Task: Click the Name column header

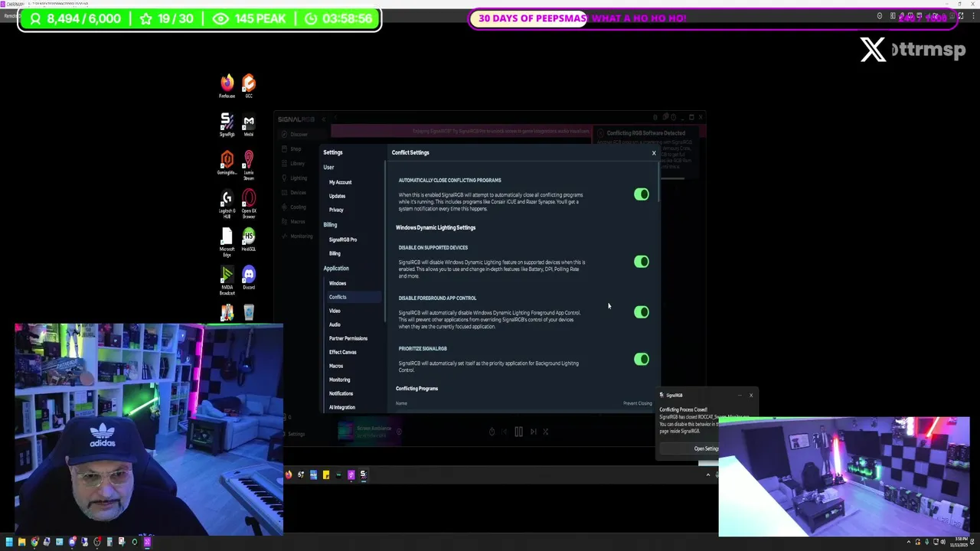Action: (401, 403)
